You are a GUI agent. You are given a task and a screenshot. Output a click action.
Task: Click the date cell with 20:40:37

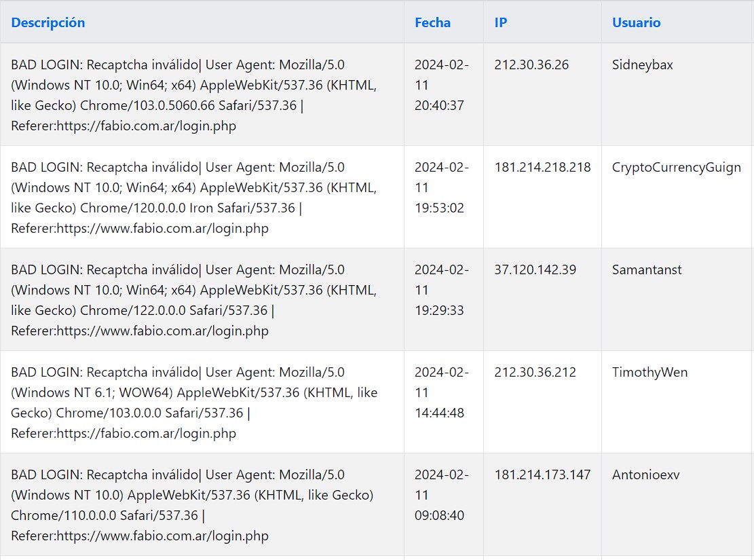click(440, 86)
